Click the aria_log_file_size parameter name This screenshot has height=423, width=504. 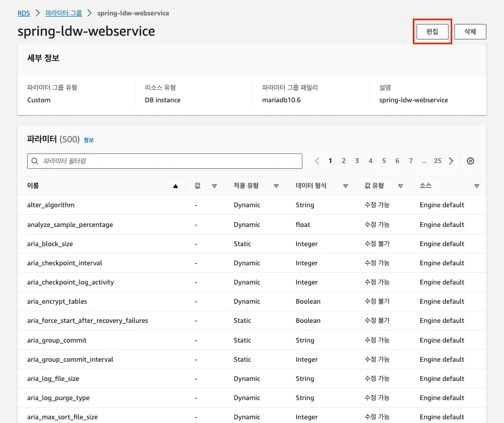(x=53, y=379)
